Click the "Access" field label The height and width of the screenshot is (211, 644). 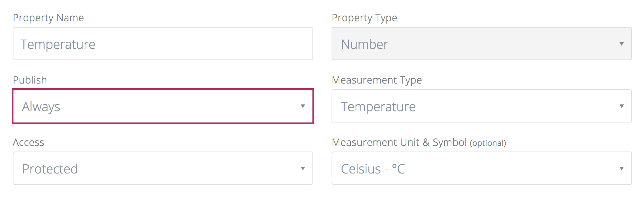28,142
